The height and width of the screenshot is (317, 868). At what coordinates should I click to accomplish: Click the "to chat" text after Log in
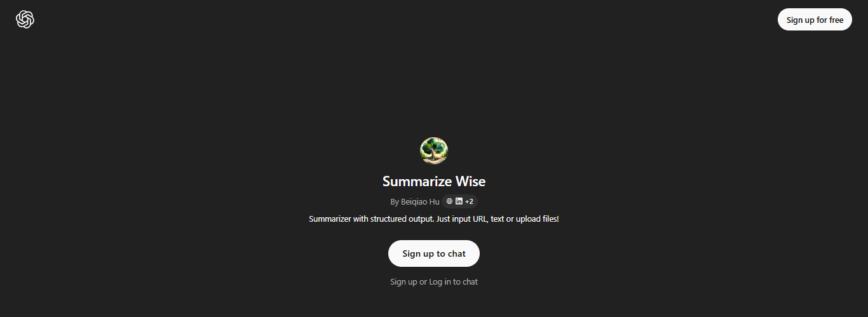click(466, 281)
